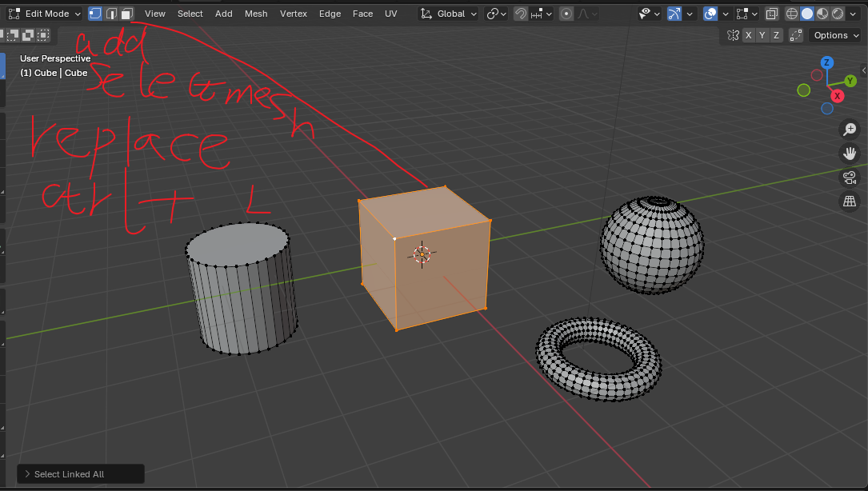Open the Add menu
868x491 pixels.
[224, 14]
